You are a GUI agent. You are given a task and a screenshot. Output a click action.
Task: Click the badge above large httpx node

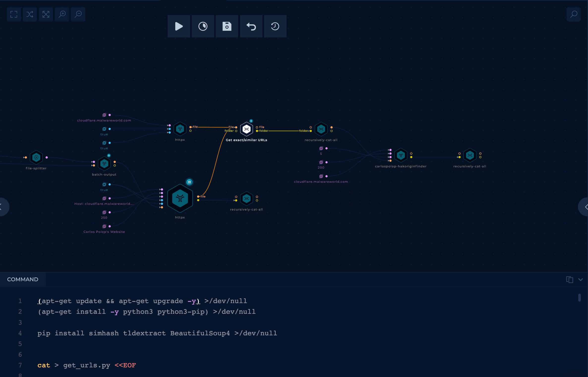tap(189, 182)
